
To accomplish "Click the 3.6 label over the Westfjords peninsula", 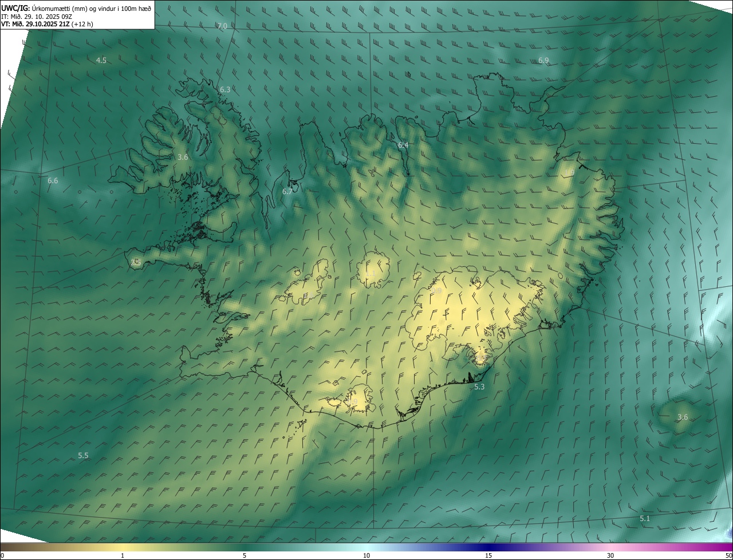I will point(183,157).
